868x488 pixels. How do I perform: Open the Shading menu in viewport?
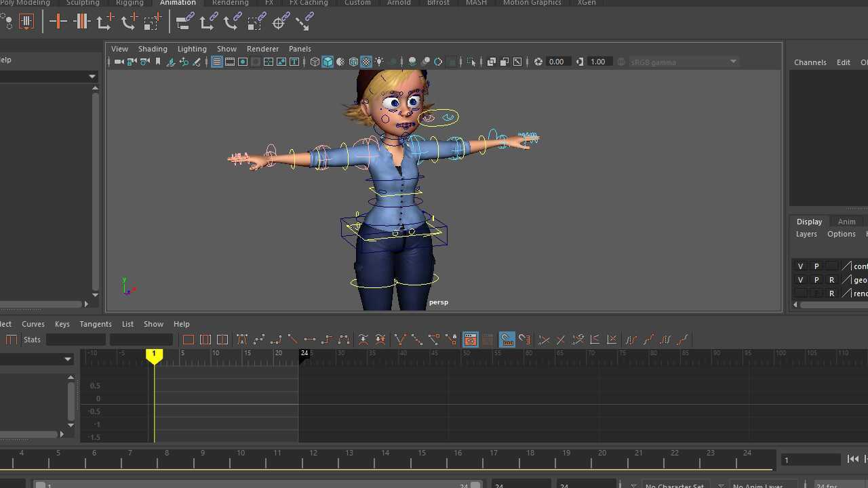click(x=153, y=49)
